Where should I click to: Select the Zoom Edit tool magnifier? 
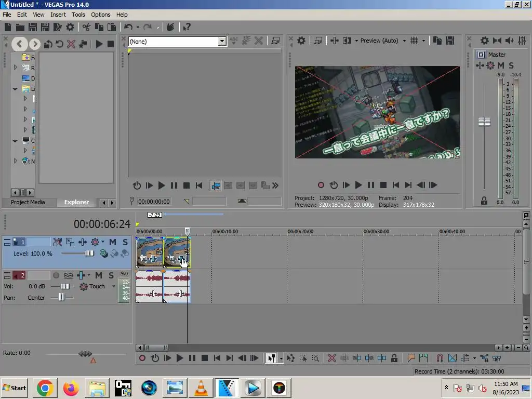point(315,358)
